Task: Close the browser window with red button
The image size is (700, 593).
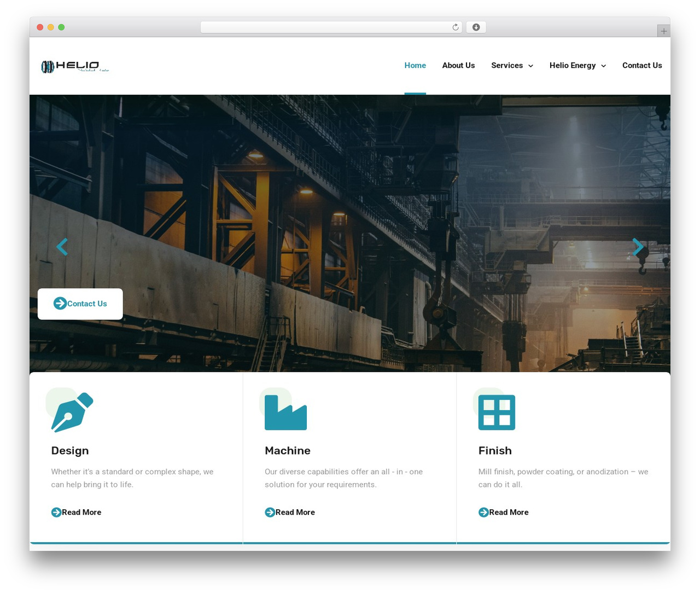Action: coord(40,27)
